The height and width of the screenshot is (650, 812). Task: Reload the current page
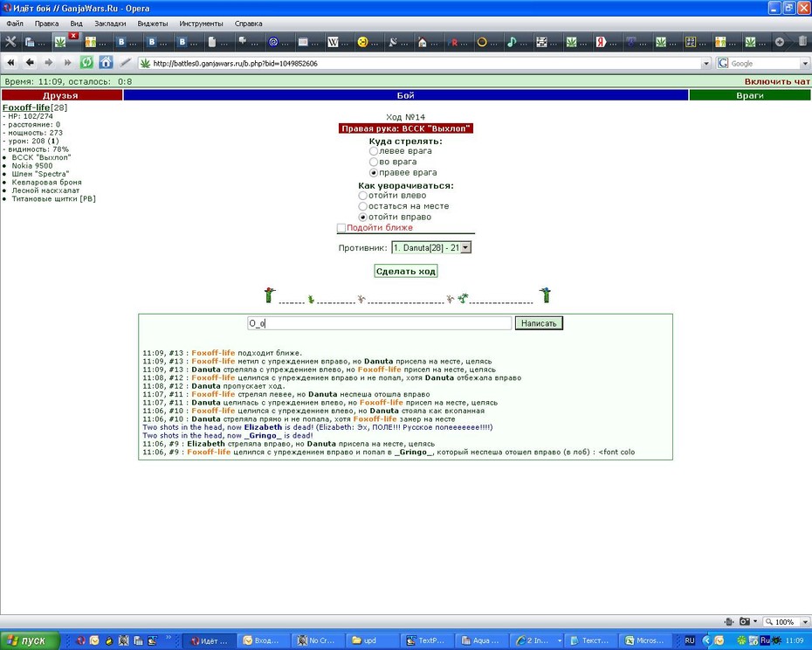coord(86,63)
